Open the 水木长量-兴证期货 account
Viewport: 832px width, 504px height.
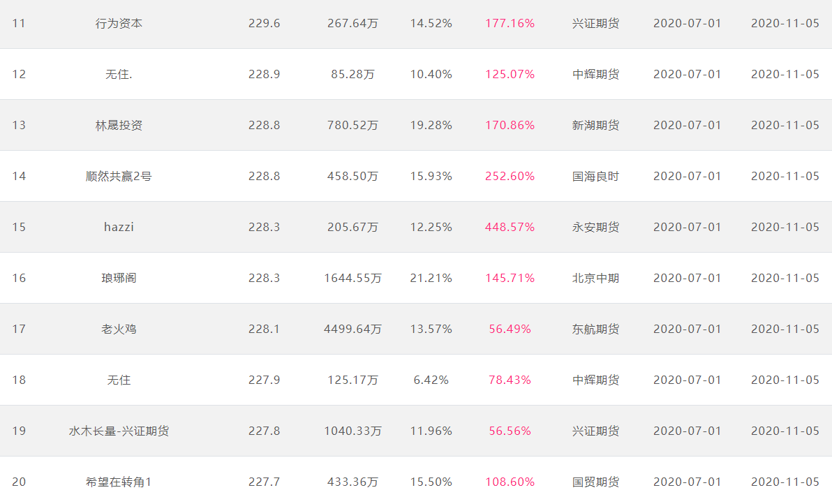pyautogui.click(x=119, y=431)
